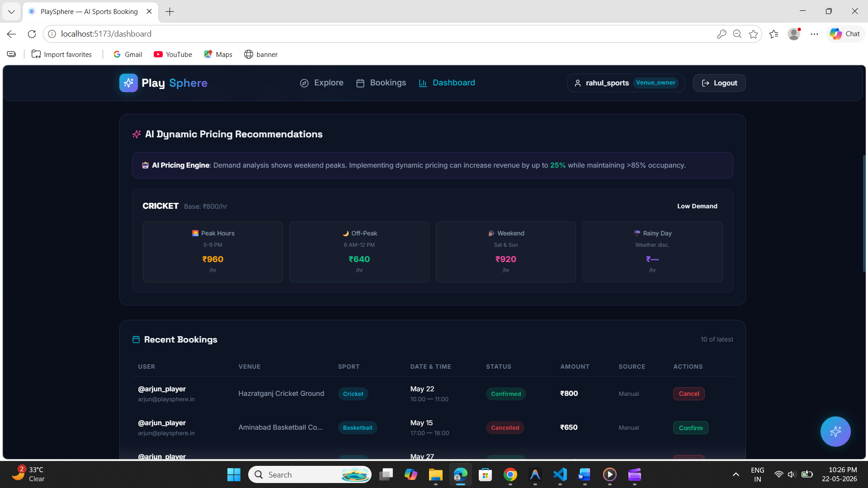The height and width of the screenshot is (488, 868).
Task: Click the USER column header
Action: click(146, 366)
